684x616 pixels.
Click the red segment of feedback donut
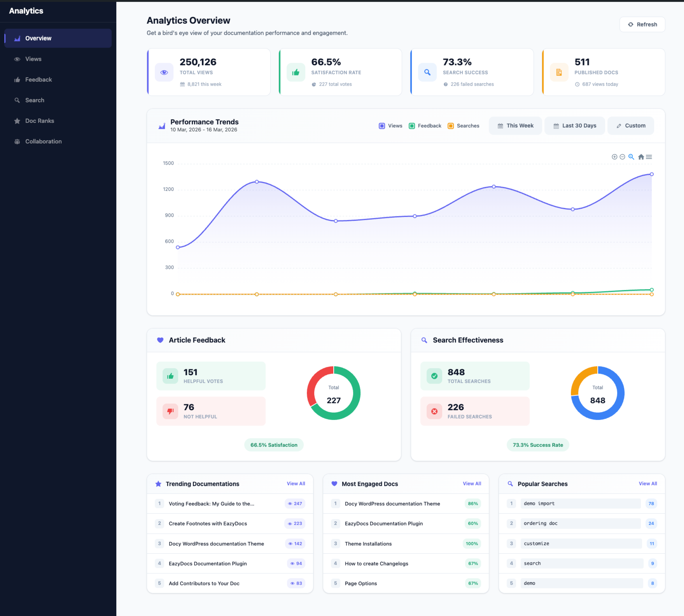point(314,383)
